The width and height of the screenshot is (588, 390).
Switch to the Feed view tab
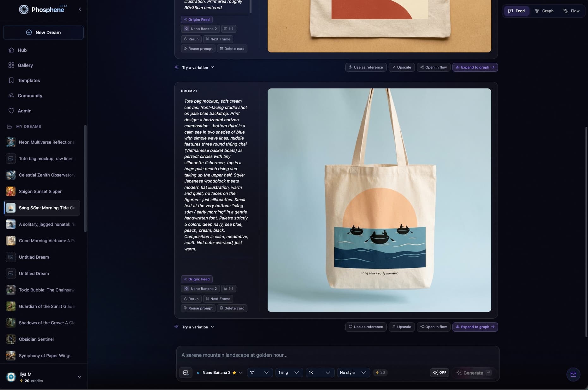pos(516,11)
